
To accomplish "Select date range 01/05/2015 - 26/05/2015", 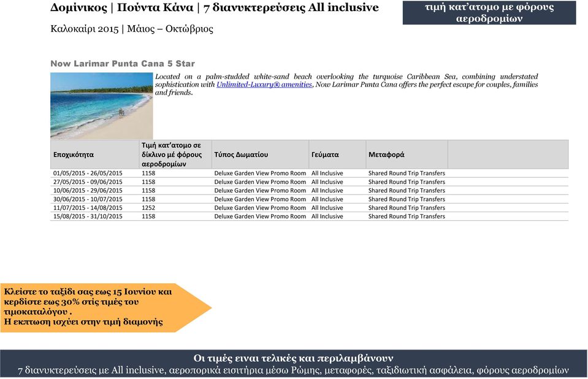I will point(88,174).
